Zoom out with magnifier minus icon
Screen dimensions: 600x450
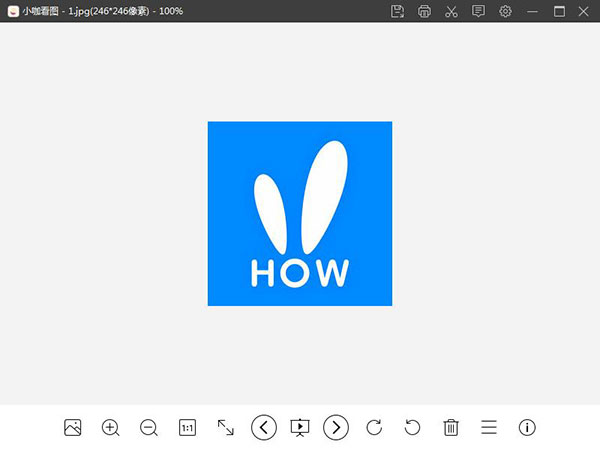(148, 427)
